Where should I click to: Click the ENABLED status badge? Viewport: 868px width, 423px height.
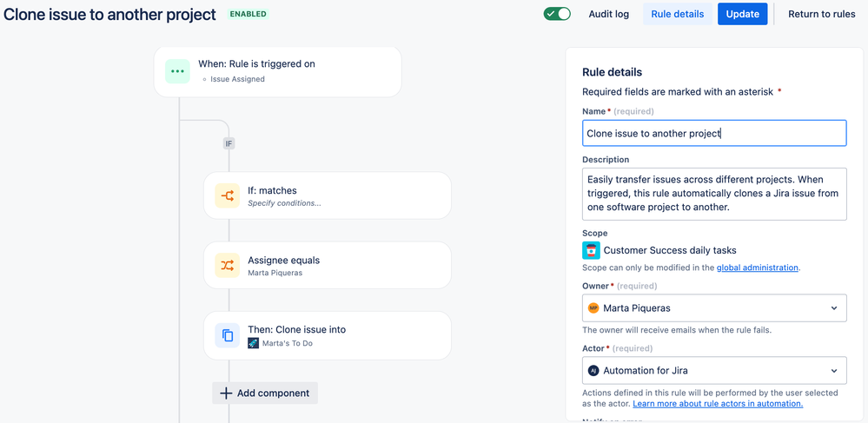tap(248, 14)
